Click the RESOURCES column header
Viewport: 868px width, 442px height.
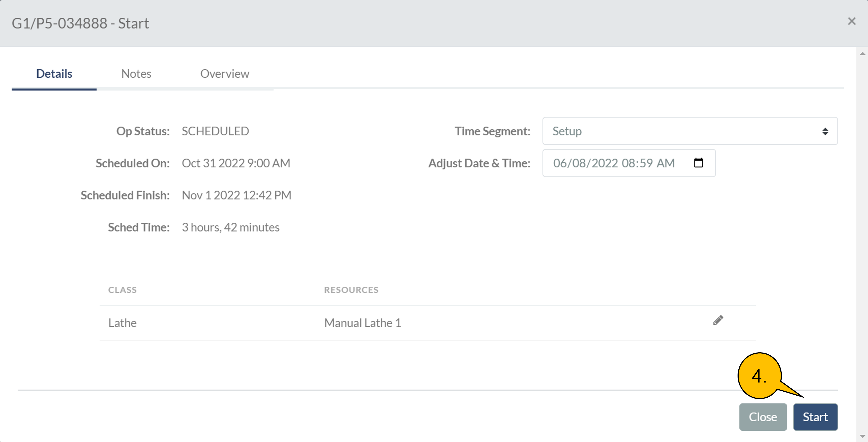pos(351,290)
